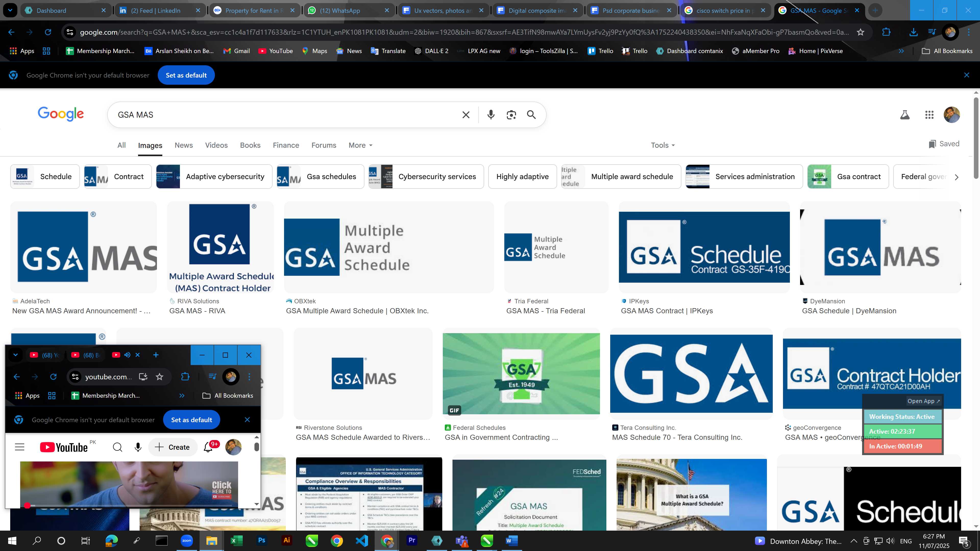
Task: Click Set as default in the YouTube window
Action: tap(191, 420)
